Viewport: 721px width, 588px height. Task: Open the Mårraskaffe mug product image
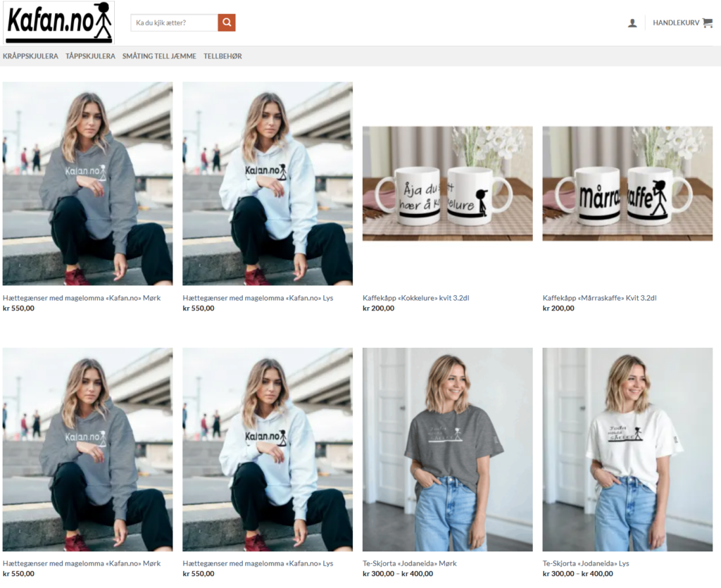pyautogui.click(x=627, y=184)
